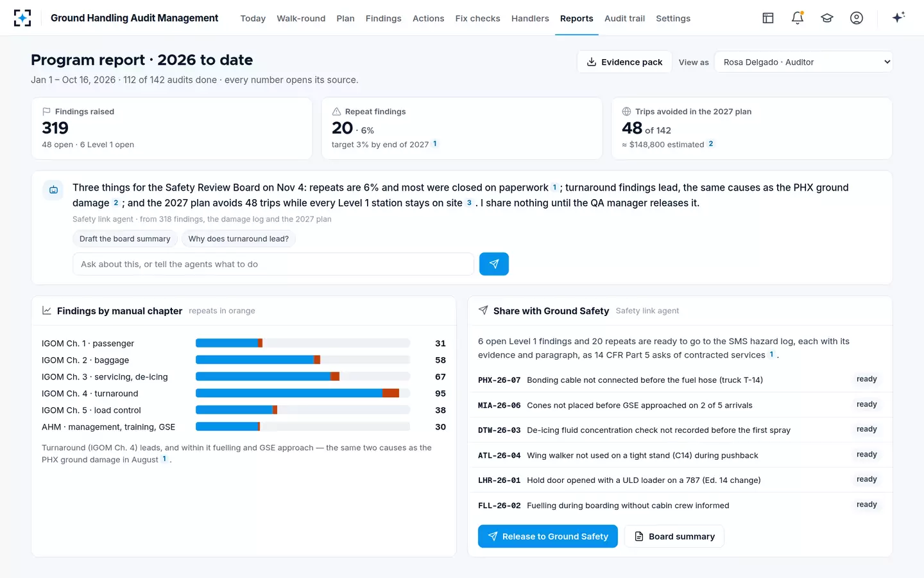This screenshot has height=578, width=924.
Task: Open the View as role dropdown
Action: point(803,62)
